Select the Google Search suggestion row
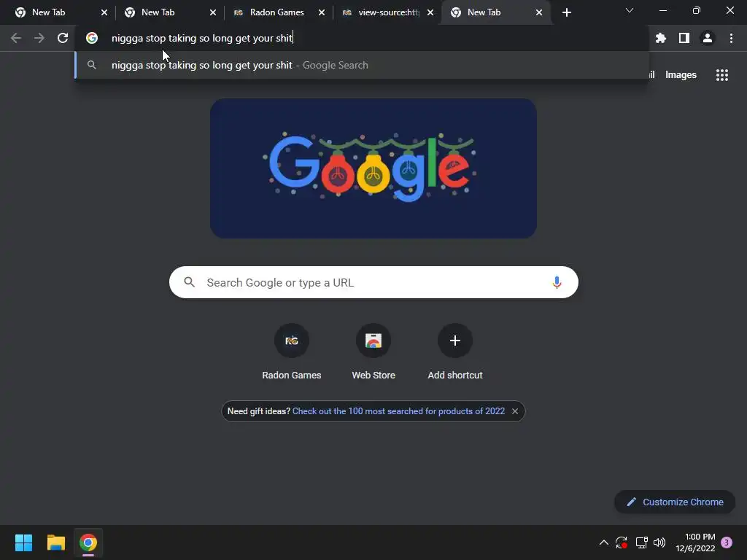This screenshot has width=747, height=560. pos(362,65)
